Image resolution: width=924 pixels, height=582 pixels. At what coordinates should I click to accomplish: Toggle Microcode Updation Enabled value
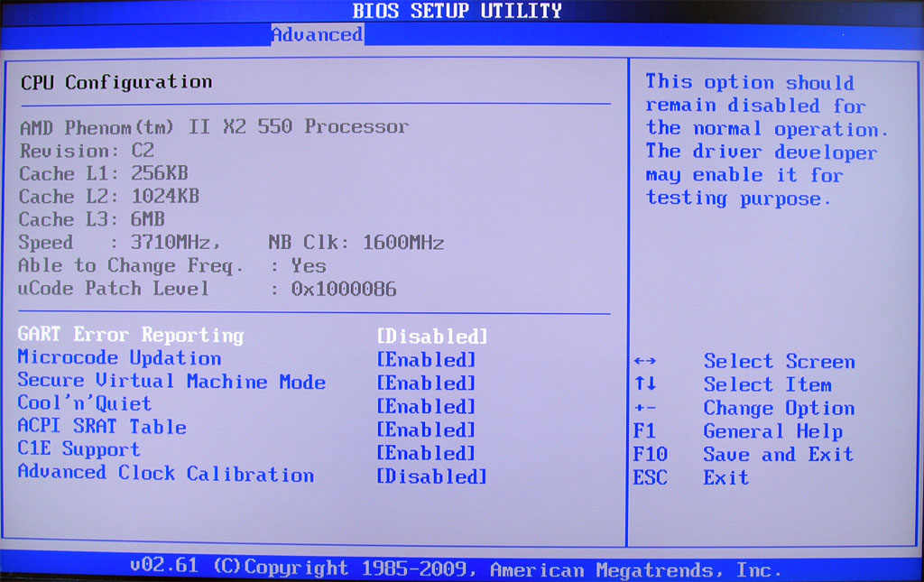click(x=426, y=359)
